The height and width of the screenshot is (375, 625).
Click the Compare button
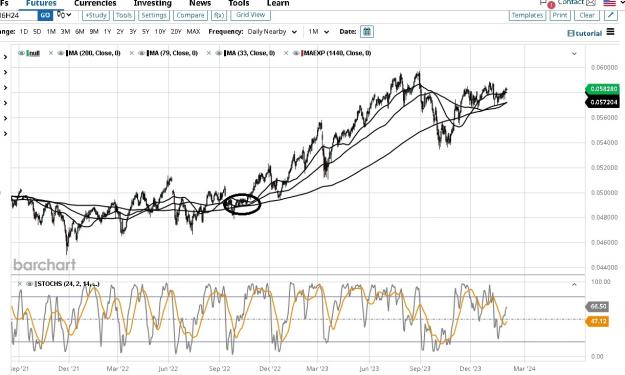[x=190, y=15]
